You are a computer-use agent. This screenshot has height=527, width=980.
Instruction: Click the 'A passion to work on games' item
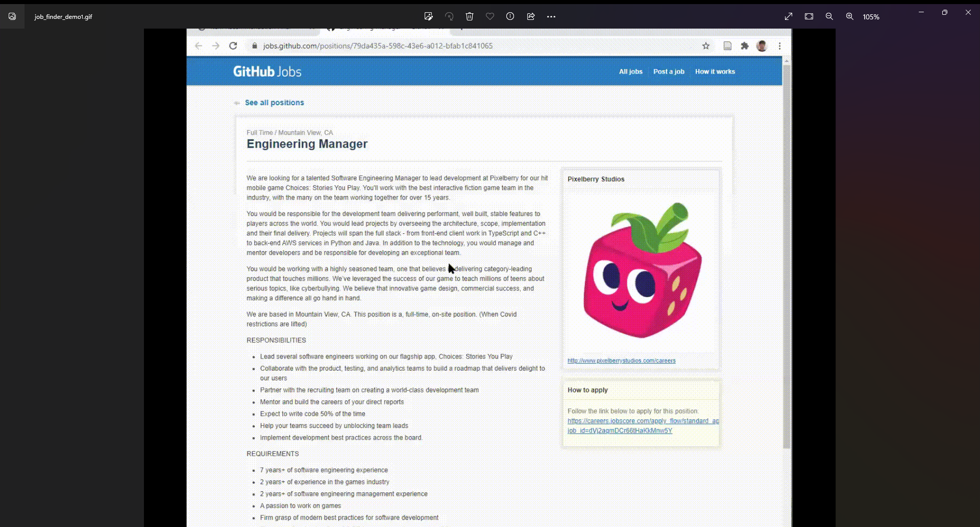(301, 506)
